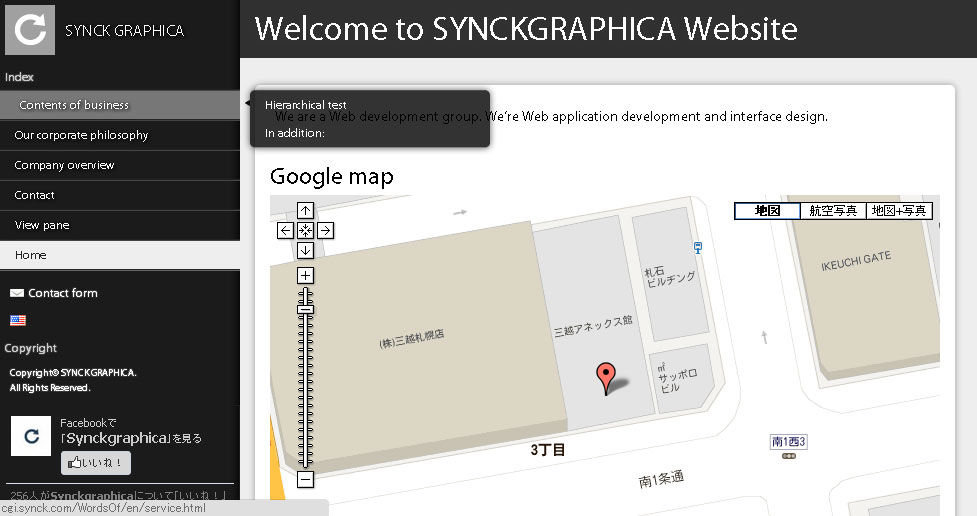This screenshot has height=516, width=977.
Task: Click the Synckgraphica Facebook profile thumbnail
Action: coord(31,436)
